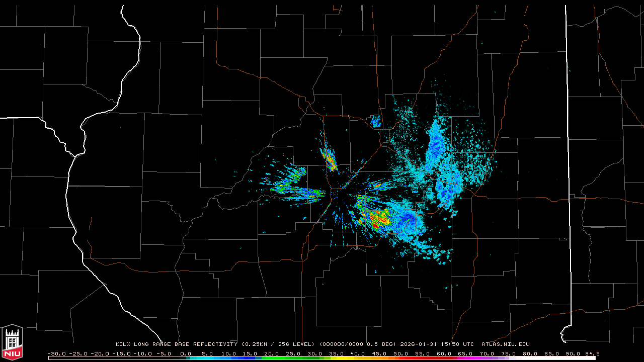Select the KILX Long Range Base Reflectivity title
The width and height of the screenshot is (644, 362).
tap(176, 344)
